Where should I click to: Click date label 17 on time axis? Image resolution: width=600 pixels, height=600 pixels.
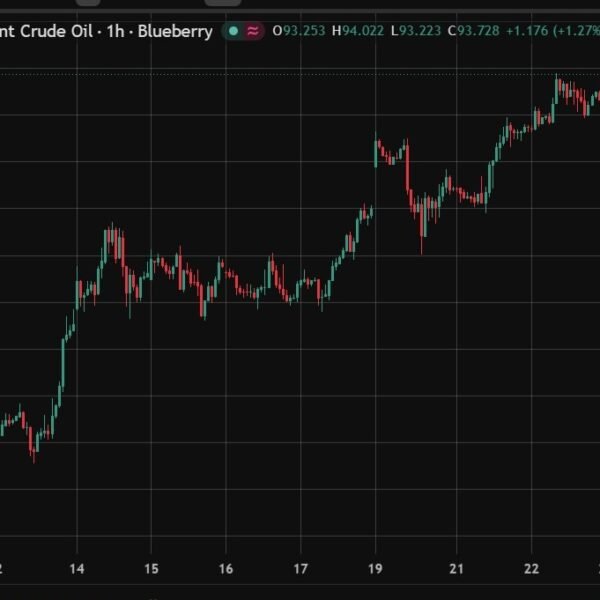coord(300,569)
